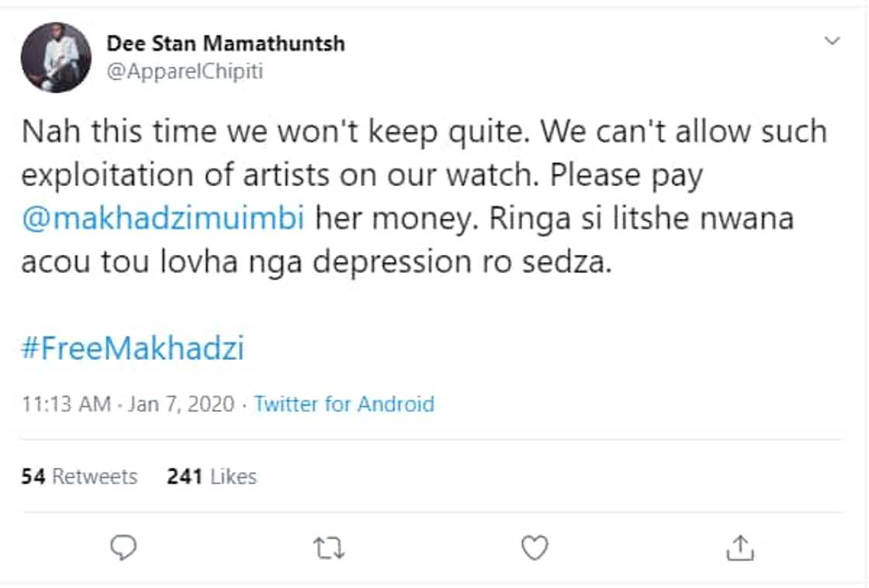Click the @ApparelChipiti handle
The height and width of the screenshot is (588, 869).
click(x=185, y=71)
